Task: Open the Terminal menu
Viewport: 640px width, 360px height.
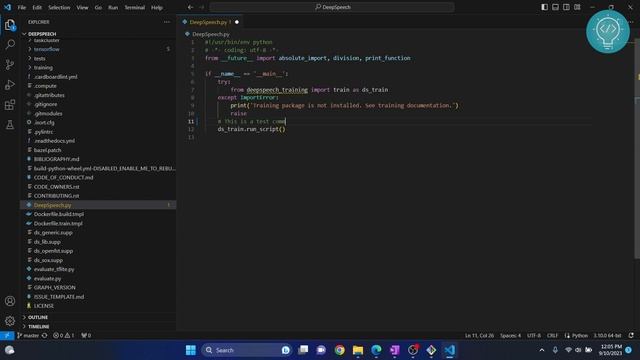Action: [x=135, y=7]
